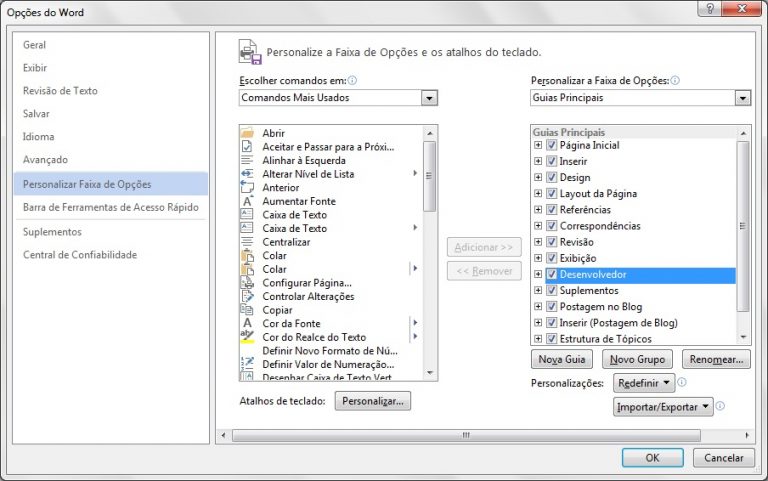Disable the Suplementos ribbon tab checkbox
Viewport: 768px width, 481px height.
551,291
